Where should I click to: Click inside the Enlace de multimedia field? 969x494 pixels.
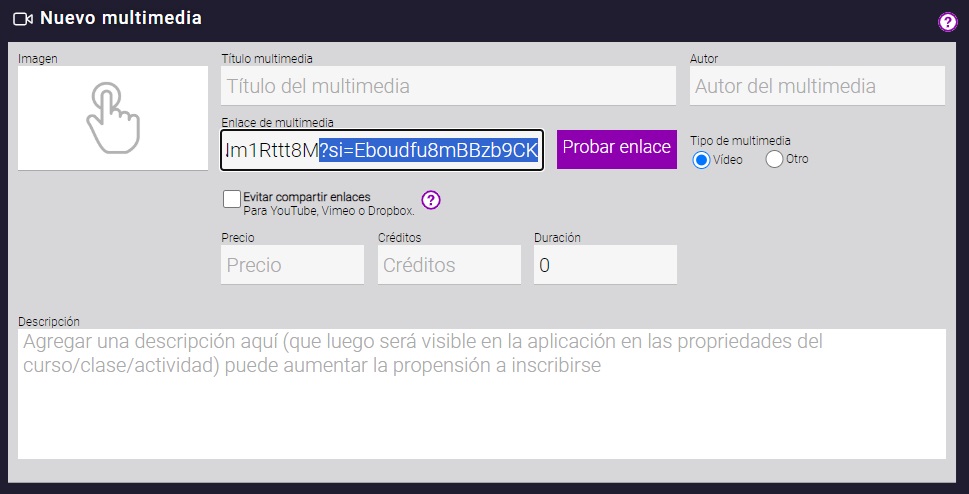tap(381, 150)
